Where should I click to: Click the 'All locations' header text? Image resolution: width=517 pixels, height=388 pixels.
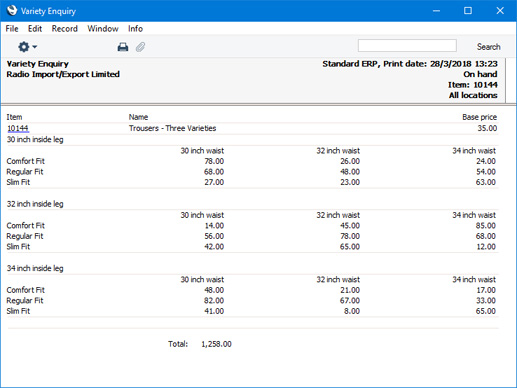click(x=473, y=95)
